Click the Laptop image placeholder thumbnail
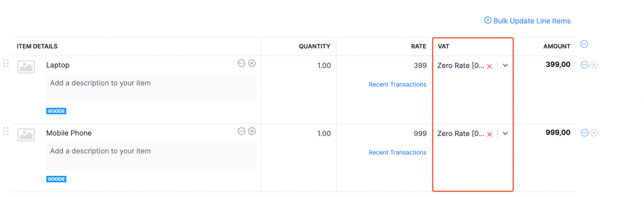Image resolution: width=644 pixels, height=197 pixels. coord(26,66)
